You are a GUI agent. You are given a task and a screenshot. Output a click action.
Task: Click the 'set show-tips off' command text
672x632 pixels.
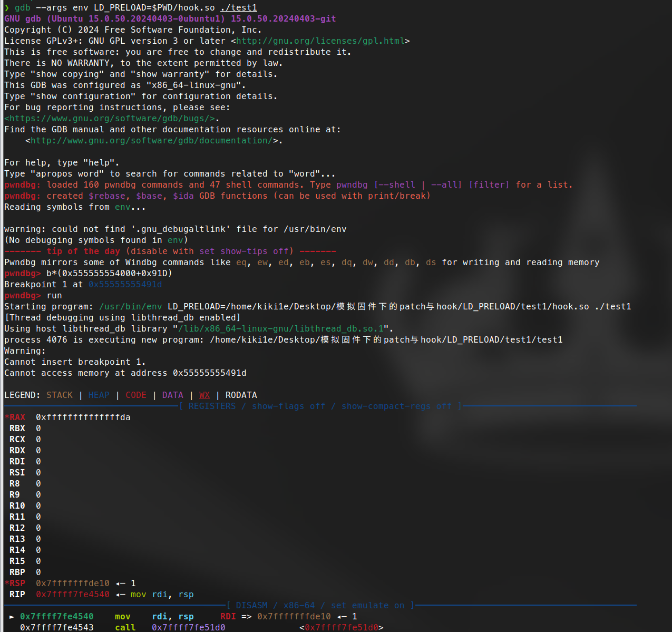(x=246, y=251)
